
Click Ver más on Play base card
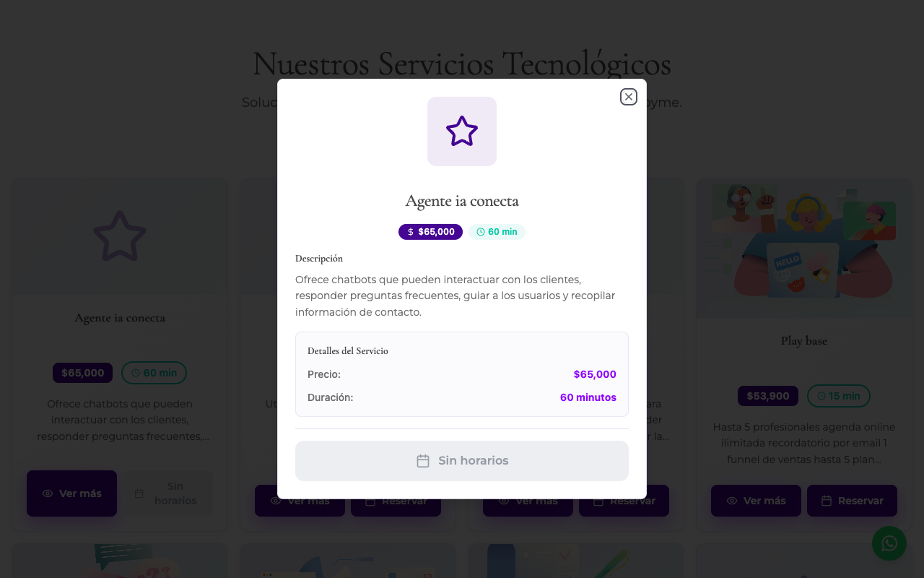coord(756,501)
